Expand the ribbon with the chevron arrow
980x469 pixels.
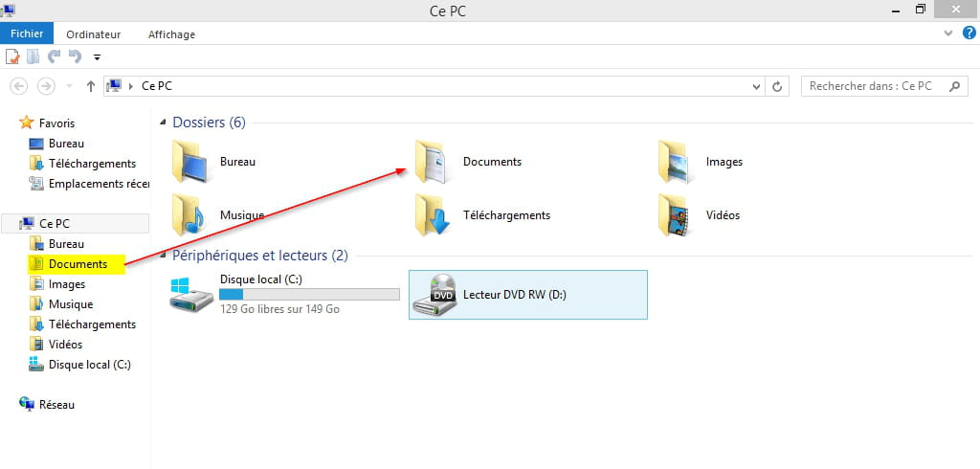tap(947, 33)
